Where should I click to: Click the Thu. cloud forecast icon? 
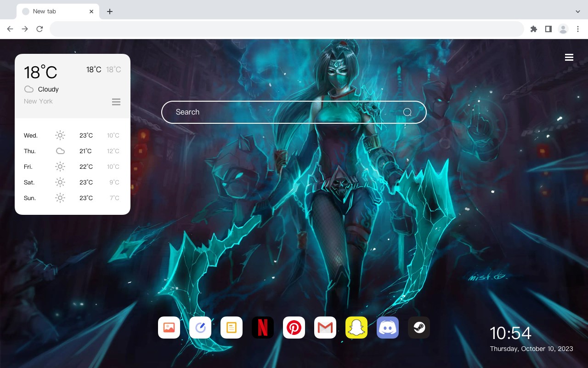coord(60,151)
